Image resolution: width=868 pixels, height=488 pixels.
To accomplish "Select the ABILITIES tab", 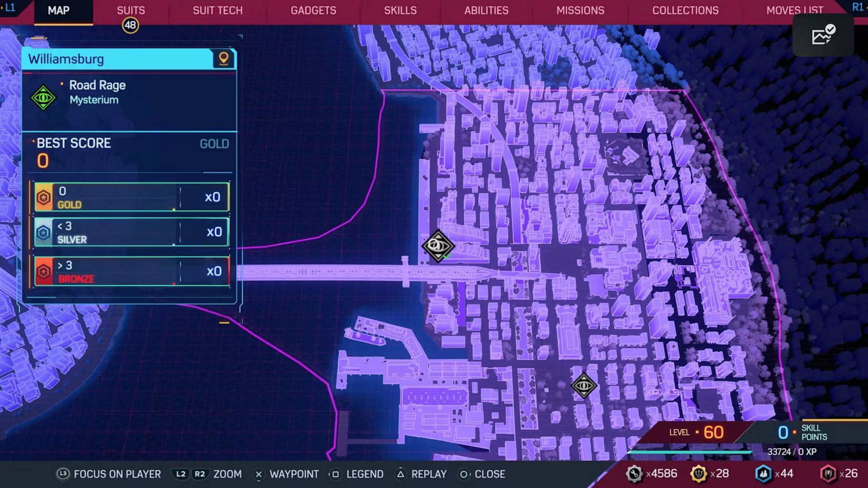I will pyautogui.click(x=486, y=10).
